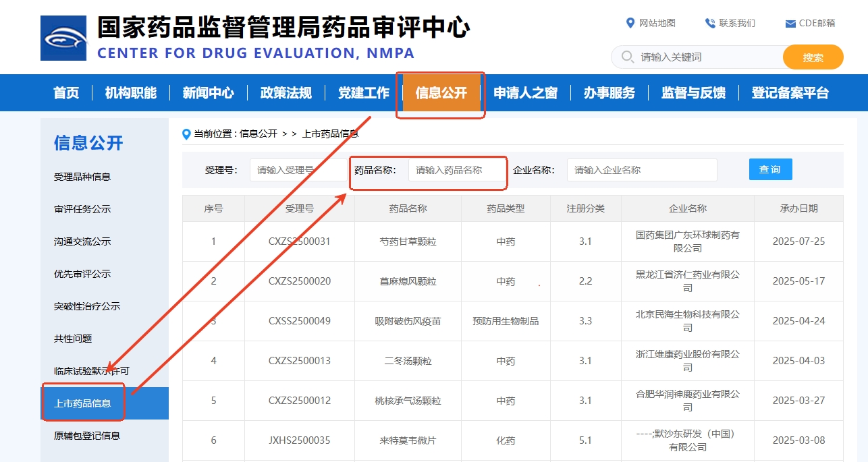Click date 2025-07-25
The height and width of the screenshot is (462, 868).
click(x=798, y=241)
